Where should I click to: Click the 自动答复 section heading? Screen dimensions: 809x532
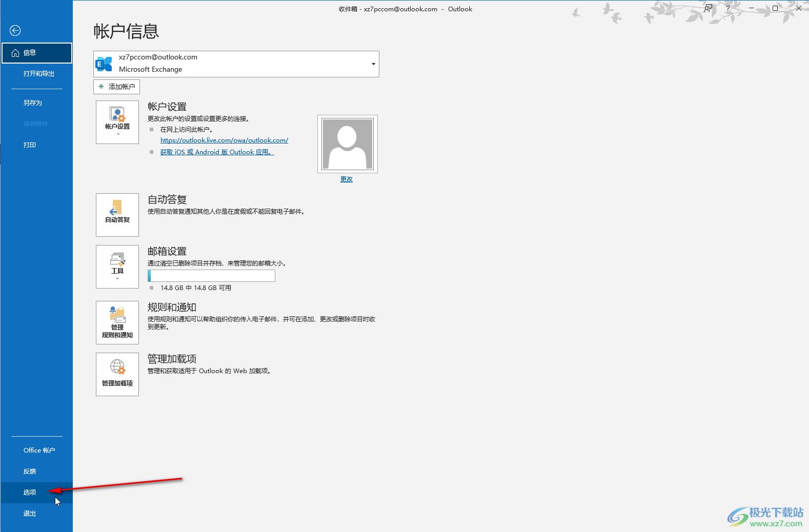(x=167, y=200)
